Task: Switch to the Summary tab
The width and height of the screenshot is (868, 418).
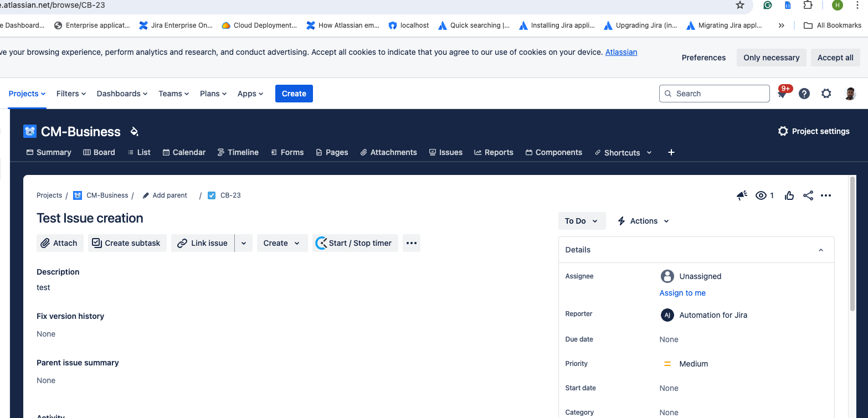Action: [49, 152]
